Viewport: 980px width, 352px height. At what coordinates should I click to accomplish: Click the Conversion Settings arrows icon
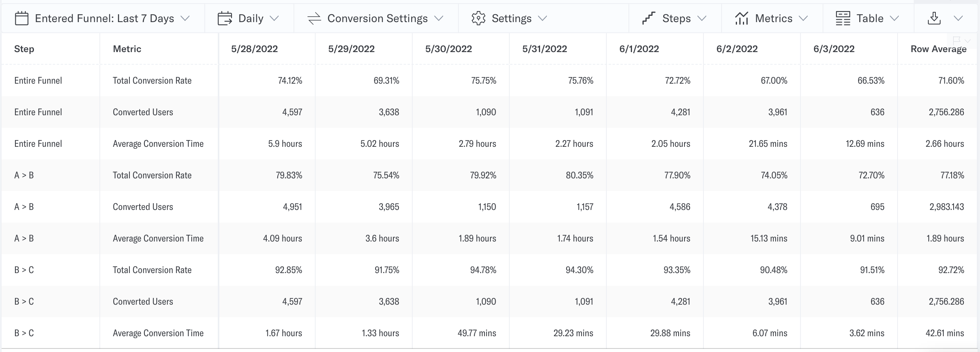314,19
